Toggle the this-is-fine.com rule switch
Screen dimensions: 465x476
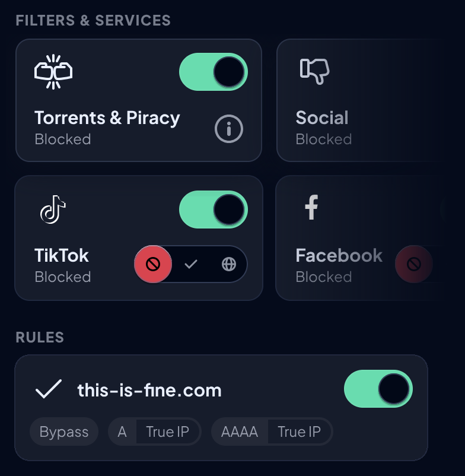click(378, 389)
